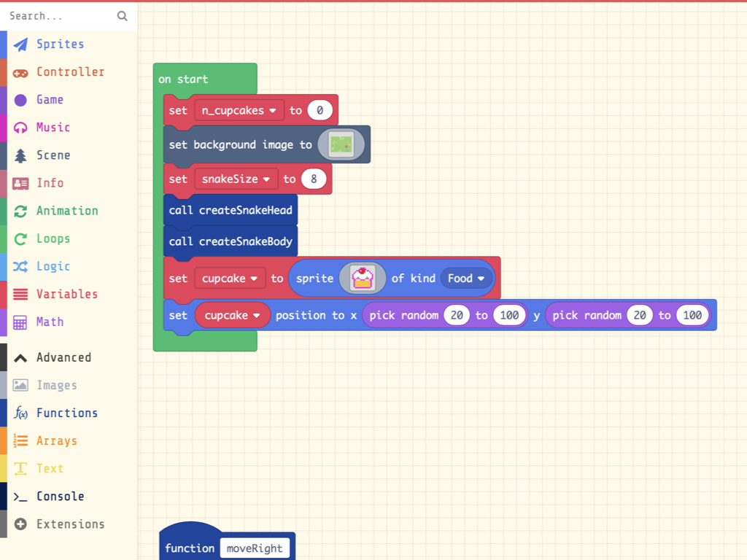The width and height of the screenshot is (747, 560).
Task: Click the search magnifier icon
Action: [x=123, y=16]
